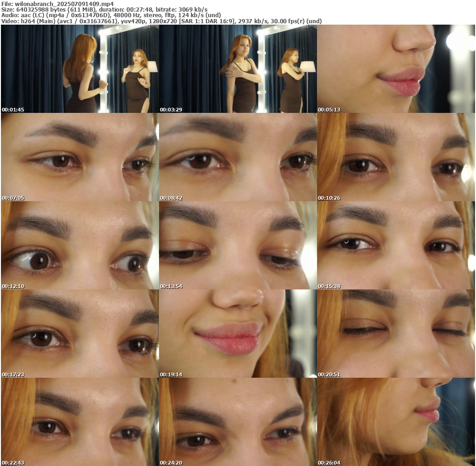Select the thumbnail at timestamp 00:05:13

[396, 69]
